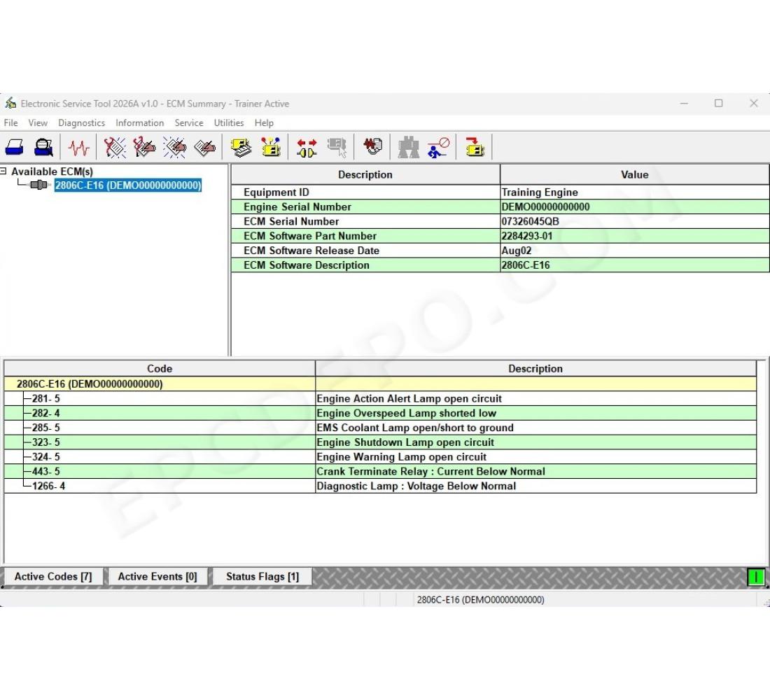Open the Service menu

click(189, 122)
